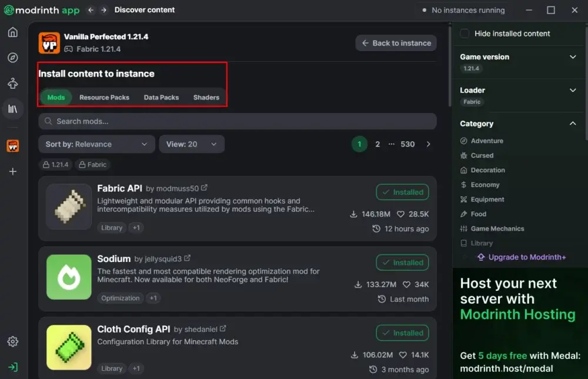This screenshot has width=588, height=379.
Task: Click the plus icon to create instance
Action: 12,171
